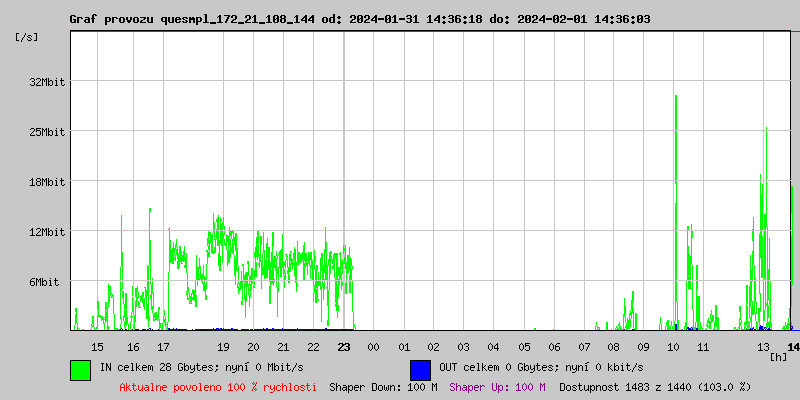
Task: Click the 'Shaper Down: 100 M' label
Action: [383, 387]
